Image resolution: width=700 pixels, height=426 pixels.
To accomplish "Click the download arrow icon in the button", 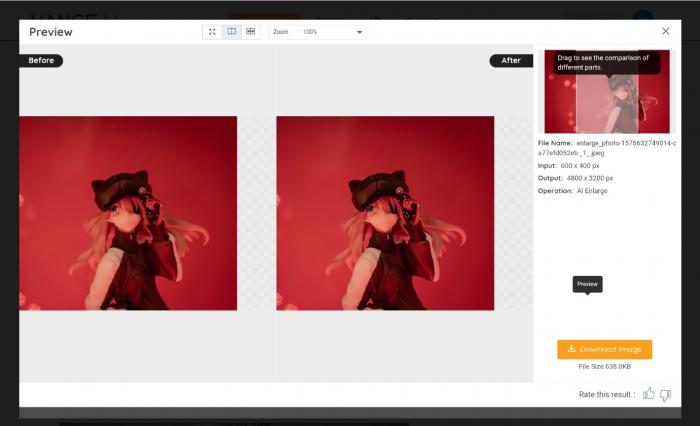I will coord(571,348).
